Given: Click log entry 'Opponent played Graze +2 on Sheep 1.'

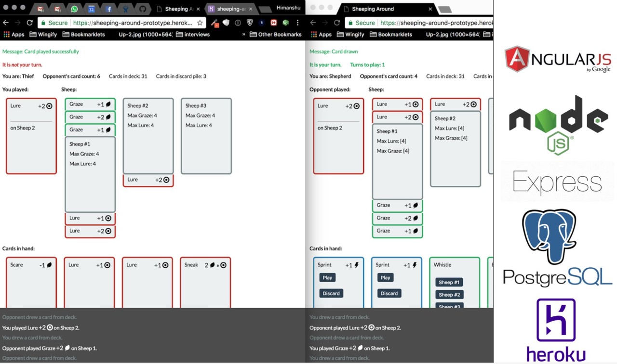Looking at the screenshot, I should click(50, 348).
